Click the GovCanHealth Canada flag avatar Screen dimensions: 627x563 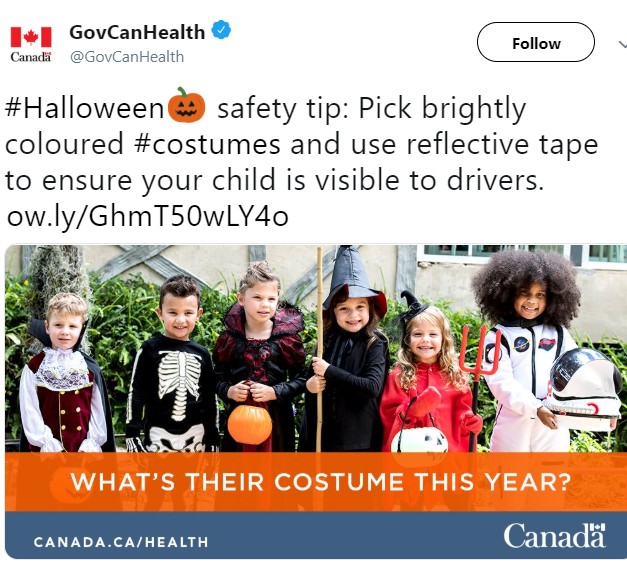tap(31, 44)
